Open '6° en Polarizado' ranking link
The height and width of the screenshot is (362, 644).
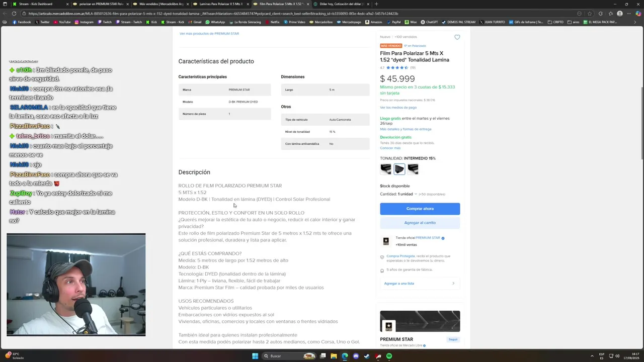pos(415,46)
